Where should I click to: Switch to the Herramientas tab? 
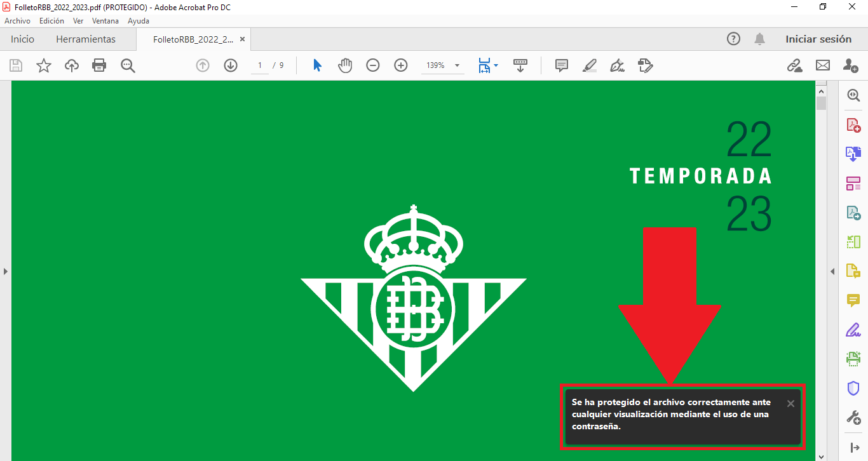click(x=86, y=39)
